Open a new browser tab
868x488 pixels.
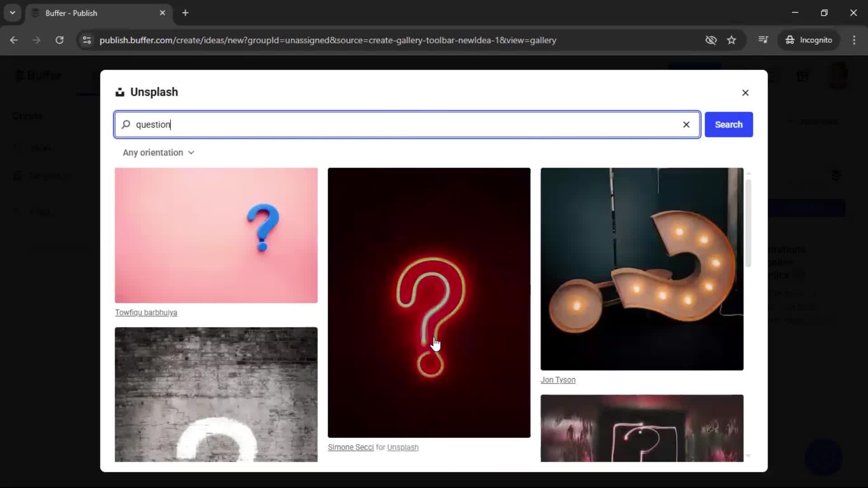[x=185, y=13]
